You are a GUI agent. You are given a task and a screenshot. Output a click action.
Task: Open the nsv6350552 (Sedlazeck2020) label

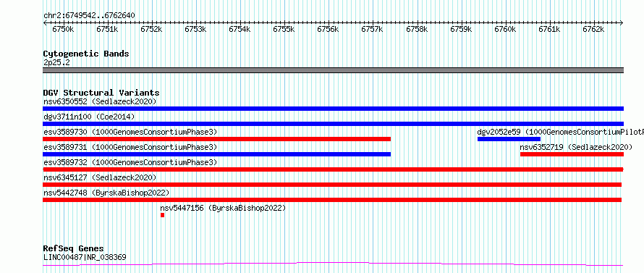tap(100, 101)
